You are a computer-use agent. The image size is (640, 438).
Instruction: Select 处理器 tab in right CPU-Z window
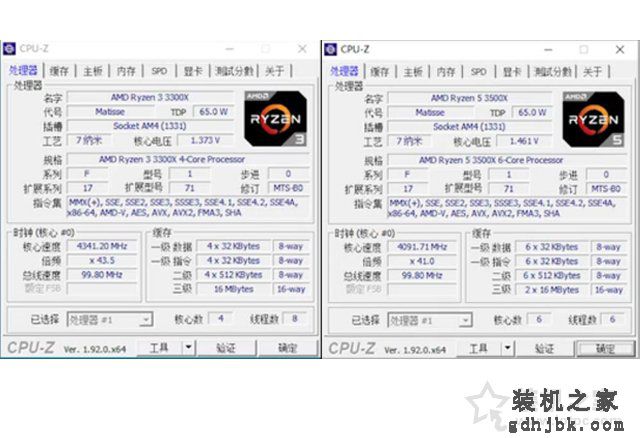[x=344, y=71]
